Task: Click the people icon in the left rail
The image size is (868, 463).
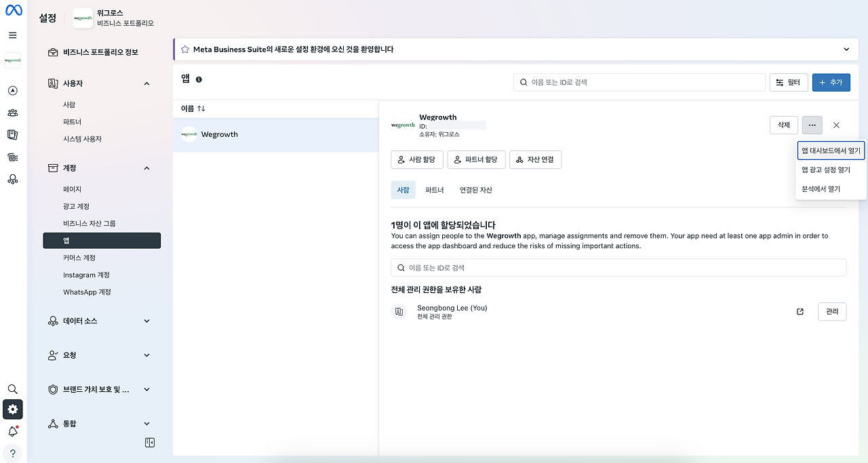Action: coord(12,113)
